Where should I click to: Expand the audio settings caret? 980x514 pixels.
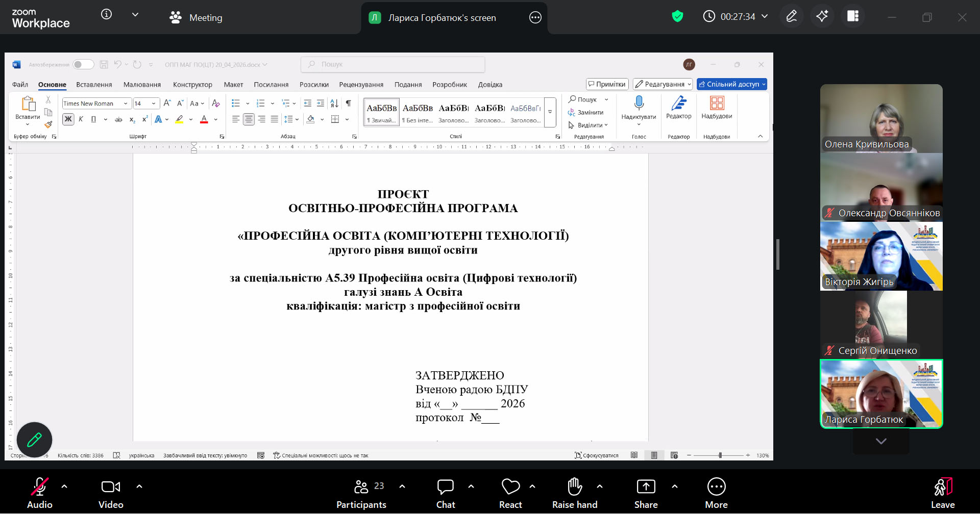[x=64, y=486]
